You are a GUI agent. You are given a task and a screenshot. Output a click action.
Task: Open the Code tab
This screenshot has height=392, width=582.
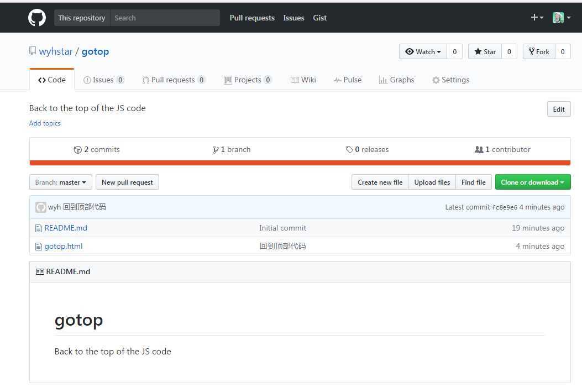52,80
